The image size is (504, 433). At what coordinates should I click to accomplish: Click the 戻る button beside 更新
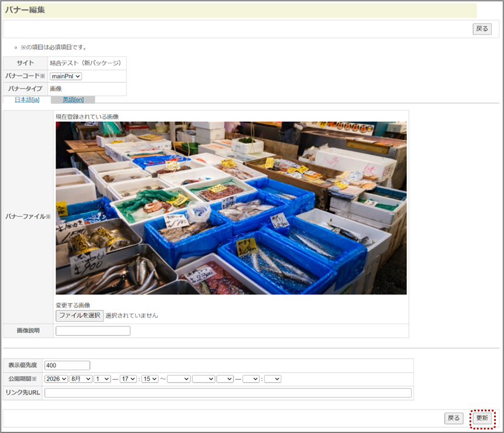click(454, 418)
